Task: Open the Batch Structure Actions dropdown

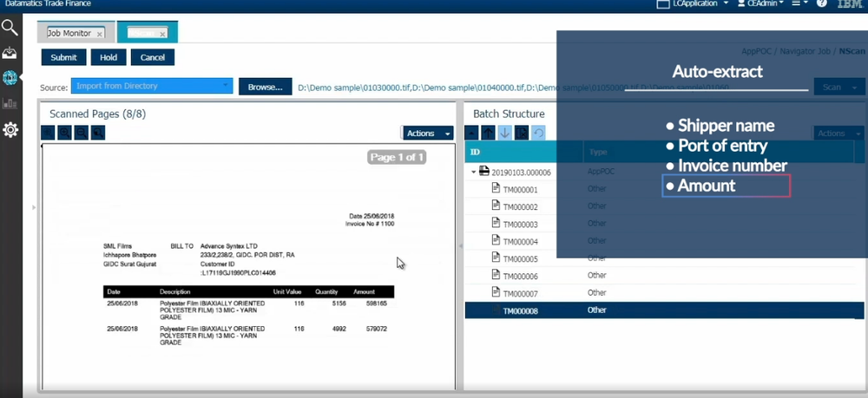Action: coord(838,134)
